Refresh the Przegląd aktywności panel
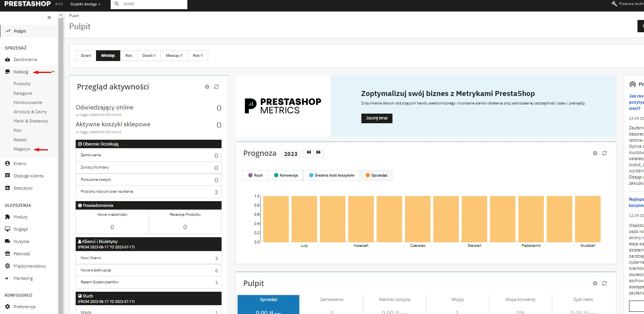This screenshot has width=644, height=314. click(216, 87)
